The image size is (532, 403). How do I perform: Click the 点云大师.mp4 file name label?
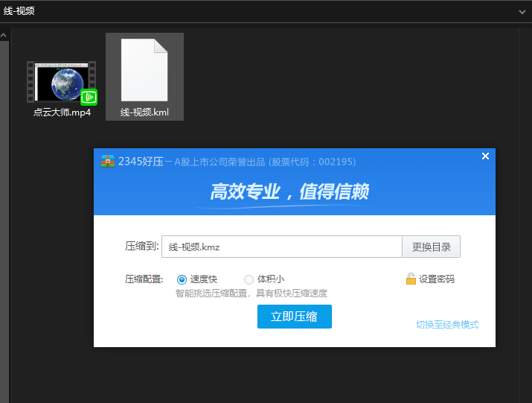[x=62, y=112]
